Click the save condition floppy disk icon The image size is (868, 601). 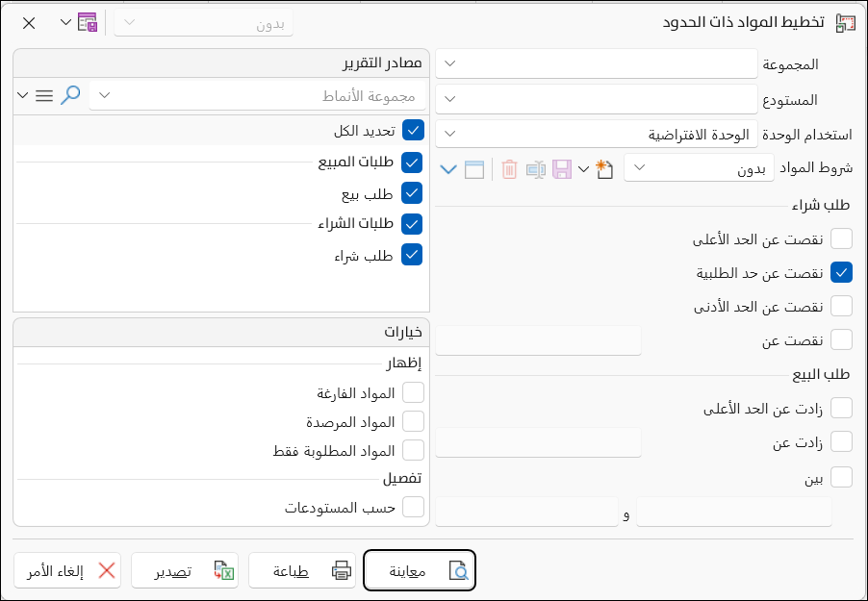[x=561, y=169]
